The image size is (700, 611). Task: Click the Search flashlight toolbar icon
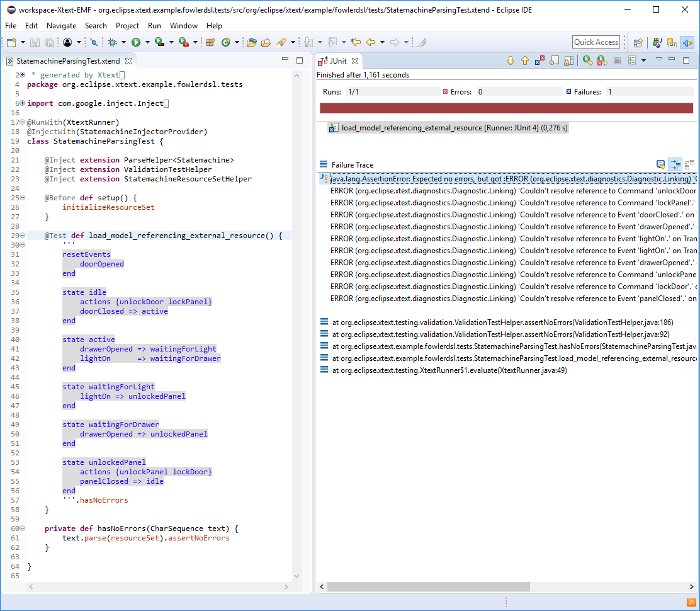[x=281, y=42]
